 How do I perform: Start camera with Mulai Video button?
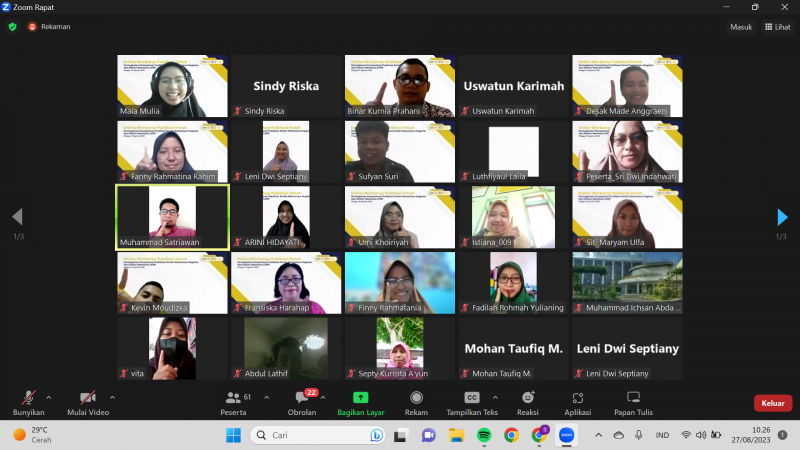[x=87, y=400]
